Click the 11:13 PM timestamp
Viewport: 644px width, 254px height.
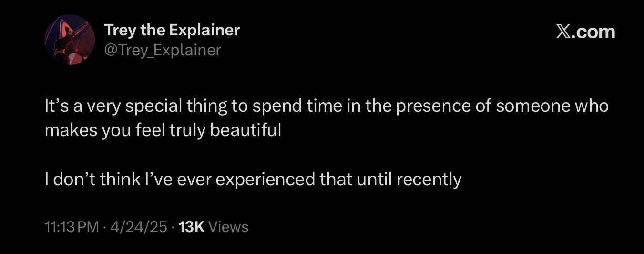coord(72,226)
